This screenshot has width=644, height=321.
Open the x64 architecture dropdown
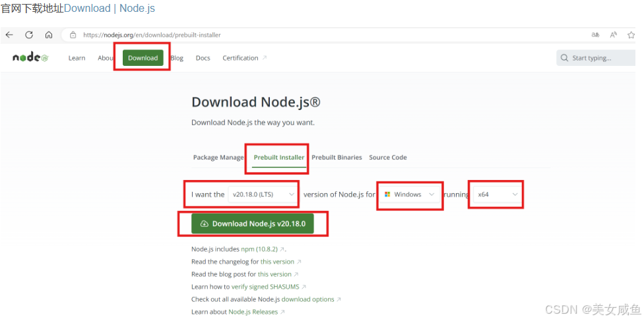coord(497,194)
